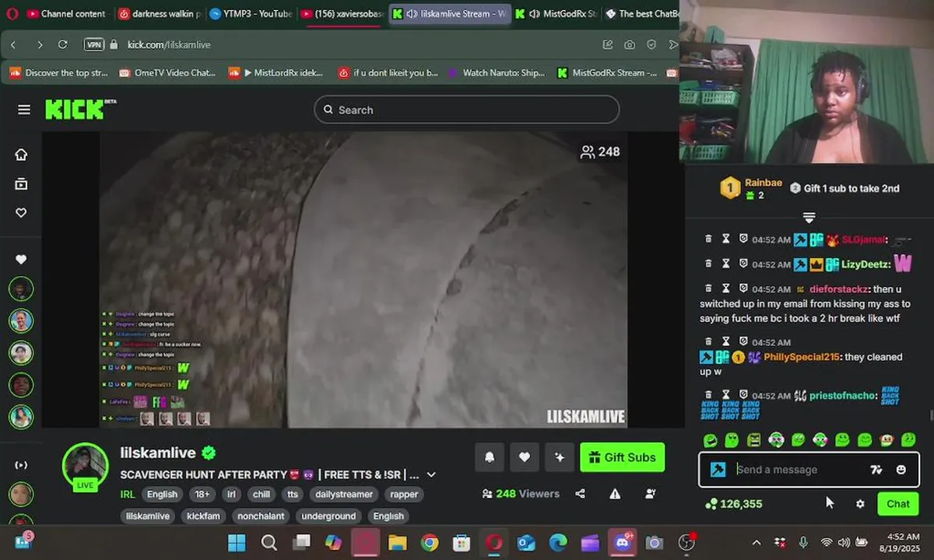Open Discord from the taskbar
The height and width of the screenshot is (560, 934).
point(622,542)
